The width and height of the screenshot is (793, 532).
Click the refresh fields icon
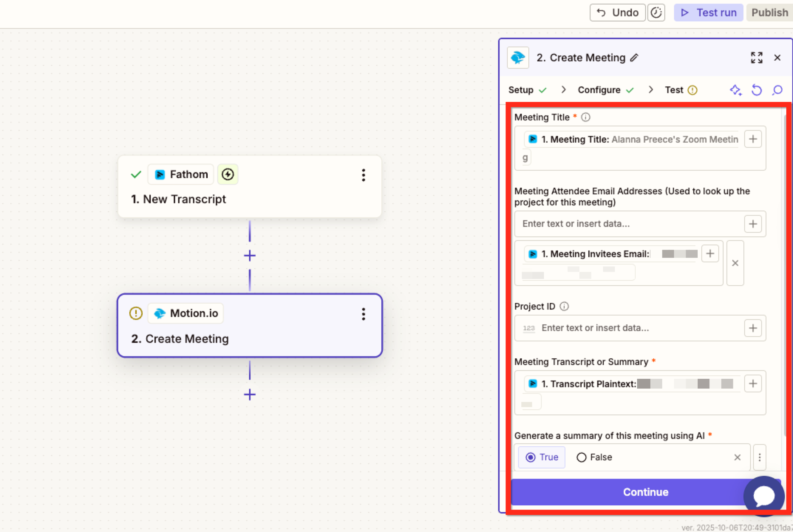756,90
